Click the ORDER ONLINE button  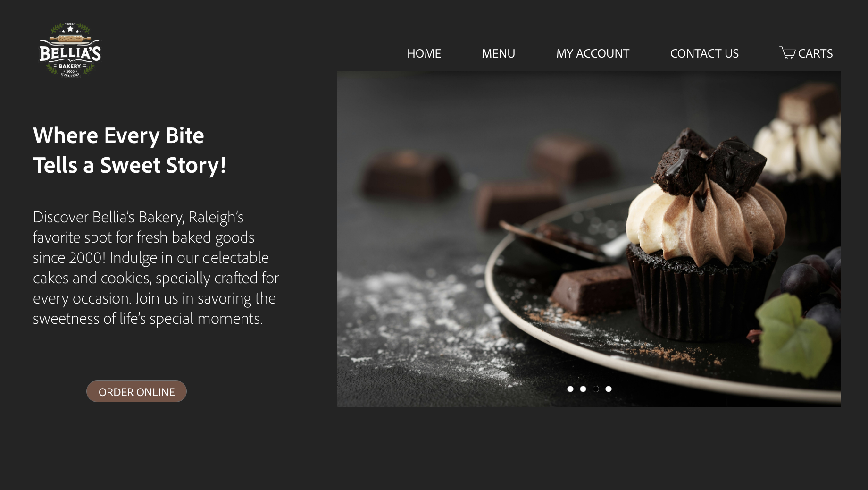(136, 391)
